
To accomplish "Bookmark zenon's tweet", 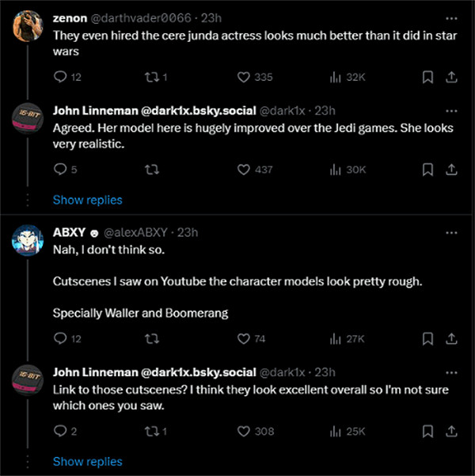I will pos(427,77).
